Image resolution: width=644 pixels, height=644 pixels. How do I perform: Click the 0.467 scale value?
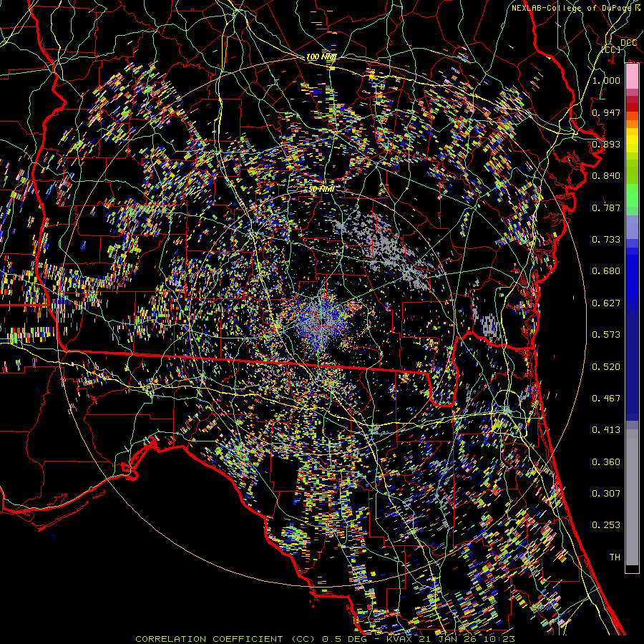pos(606,399)
